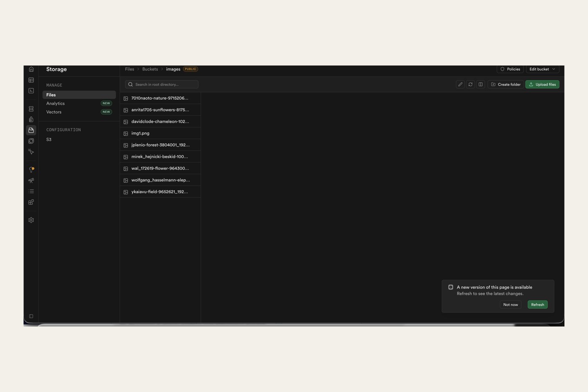
Task: Select file mirek_hejnicki-beskid-100
Action: click(x=160, y=157)
